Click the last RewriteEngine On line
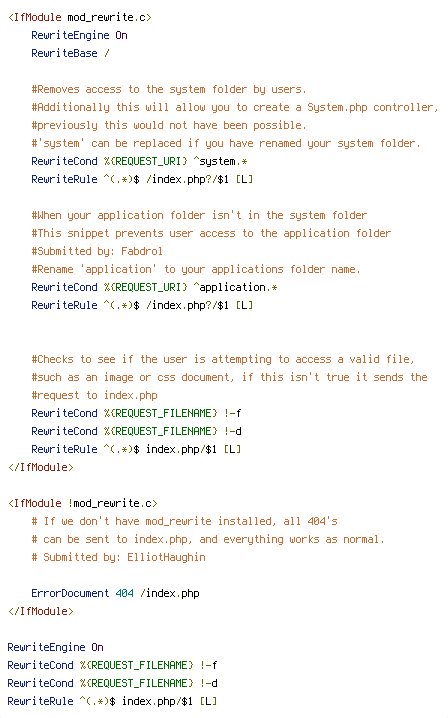Image resolution: width=448 pixels, height=718 pixels. tap(55, 647)
